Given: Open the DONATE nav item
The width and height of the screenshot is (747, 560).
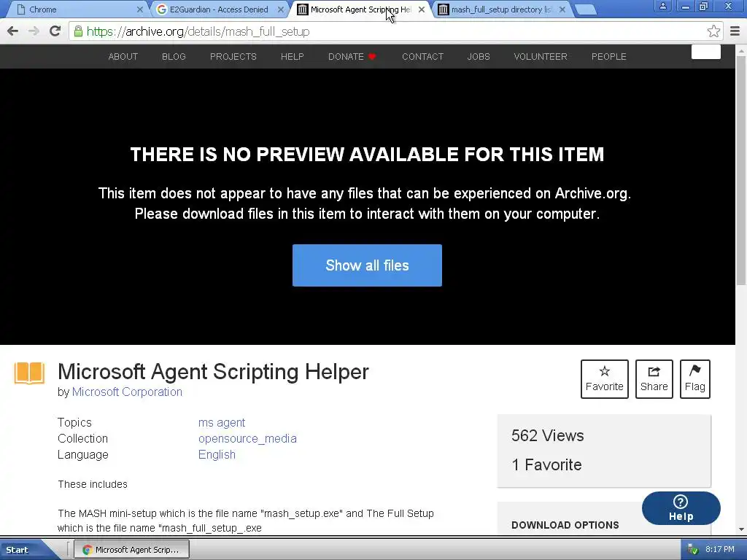Looking at the screenshot, I should (x=352, y=57).
